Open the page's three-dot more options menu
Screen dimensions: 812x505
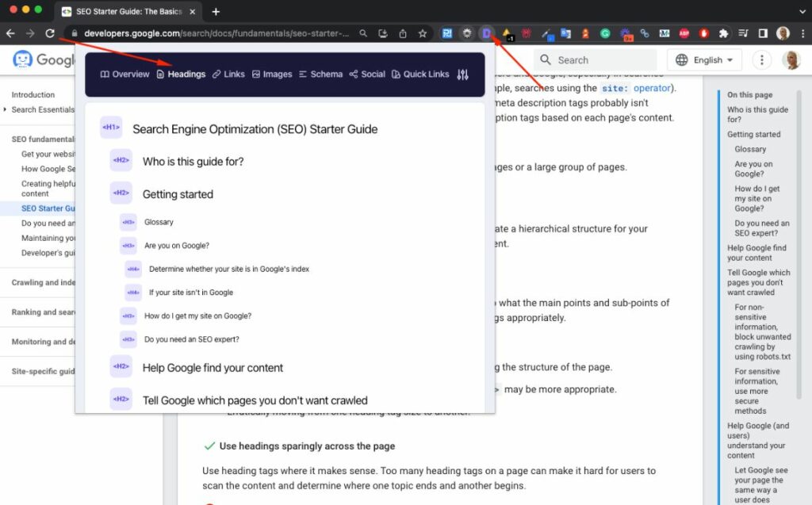pos(761,60)
